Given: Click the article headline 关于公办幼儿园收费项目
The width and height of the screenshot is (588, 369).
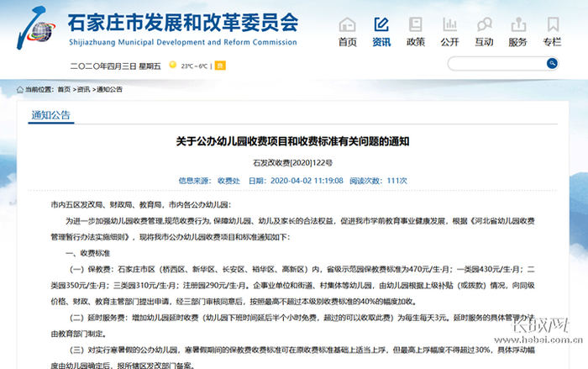Looking at the screenshot, I should (x=292, y=141).
